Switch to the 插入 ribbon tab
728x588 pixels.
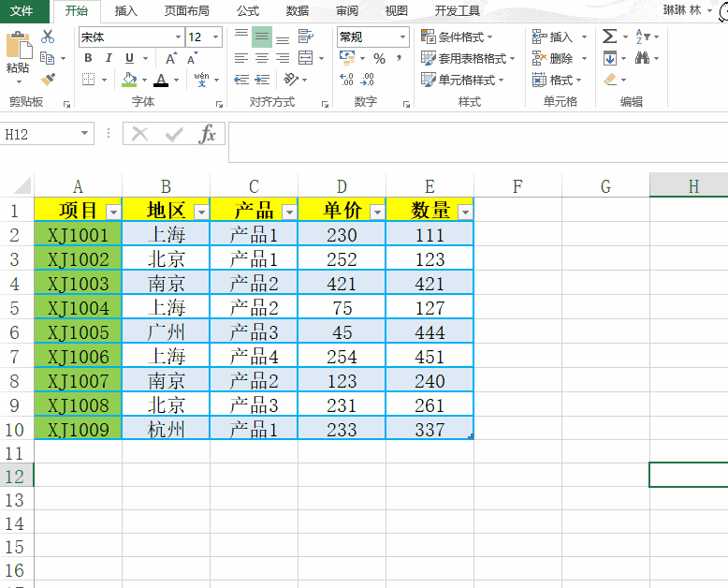click(x=125, y=11)
